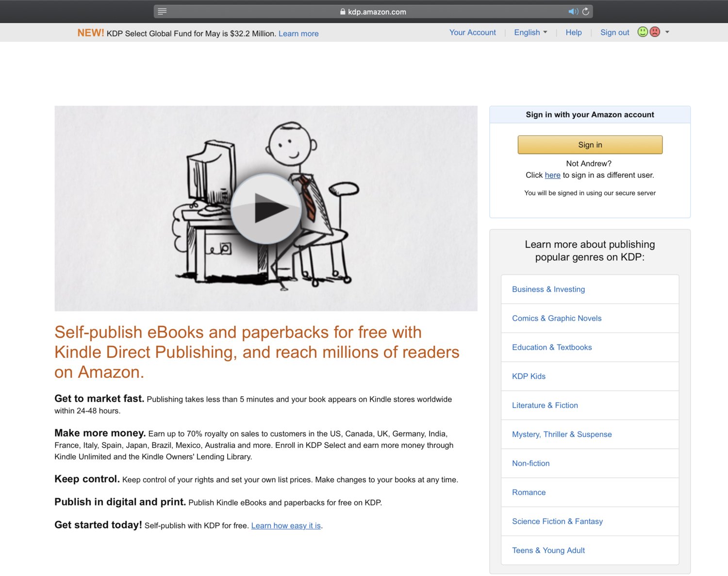728x576 pixels.
Task: Play the introduction video
Action: click(x=266, y=209)
